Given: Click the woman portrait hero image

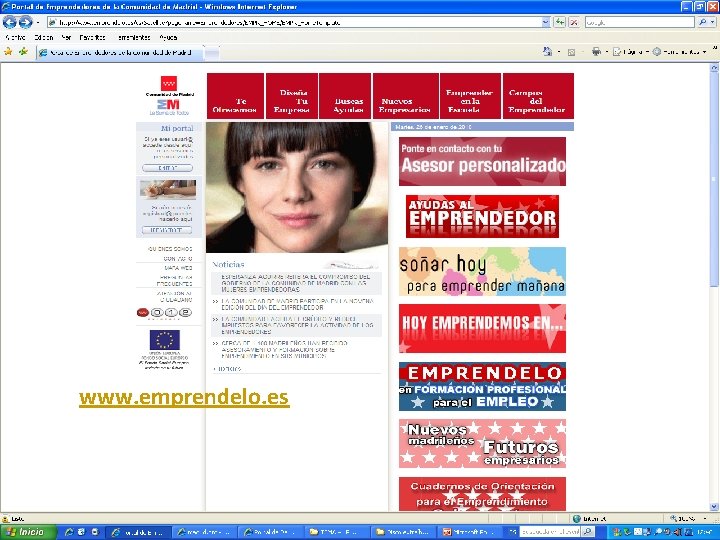Looking at the screenshot, I should [x=297, y=187].
